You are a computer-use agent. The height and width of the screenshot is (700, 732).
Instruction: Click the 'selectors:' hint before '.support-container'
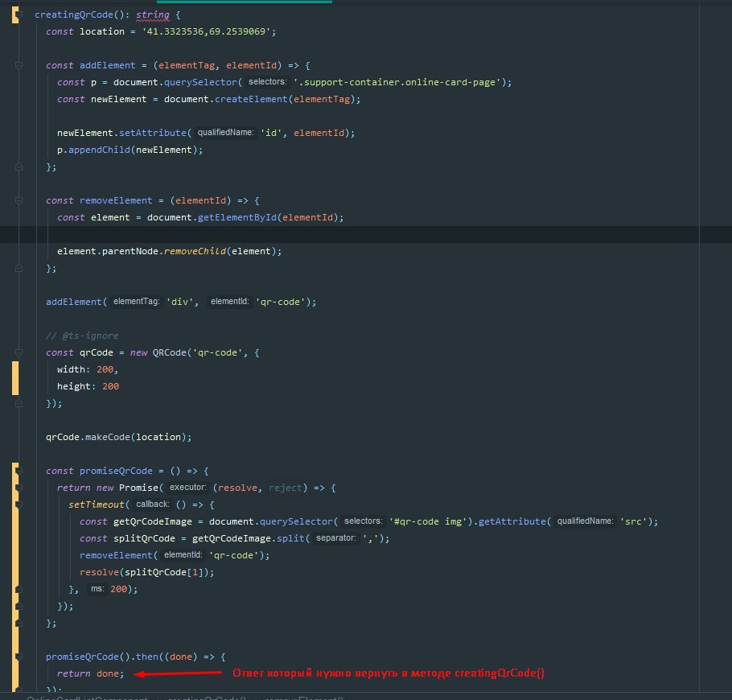[x=268, y=82]
